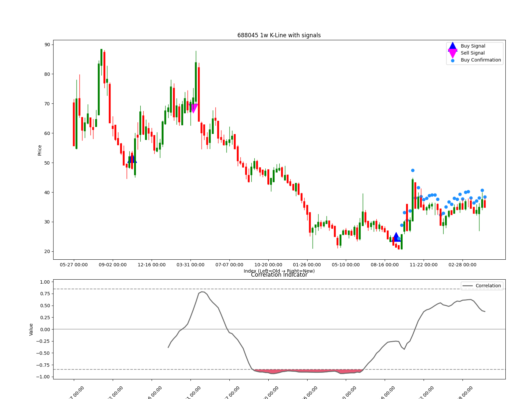Screen dimensions: 532x399
Task: Click the 'Price' y-axis label
Action: click(x=40, y=150)
